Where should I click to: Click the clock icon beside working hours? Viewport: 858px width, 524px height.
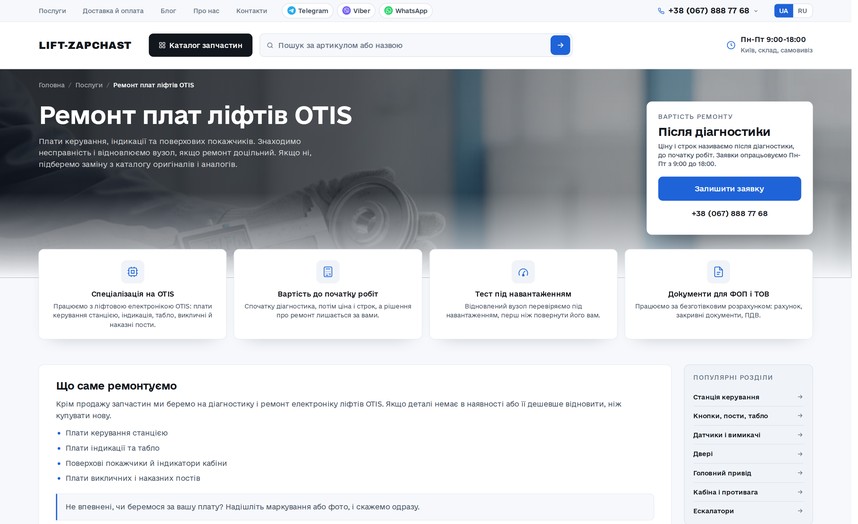(731, 45)
